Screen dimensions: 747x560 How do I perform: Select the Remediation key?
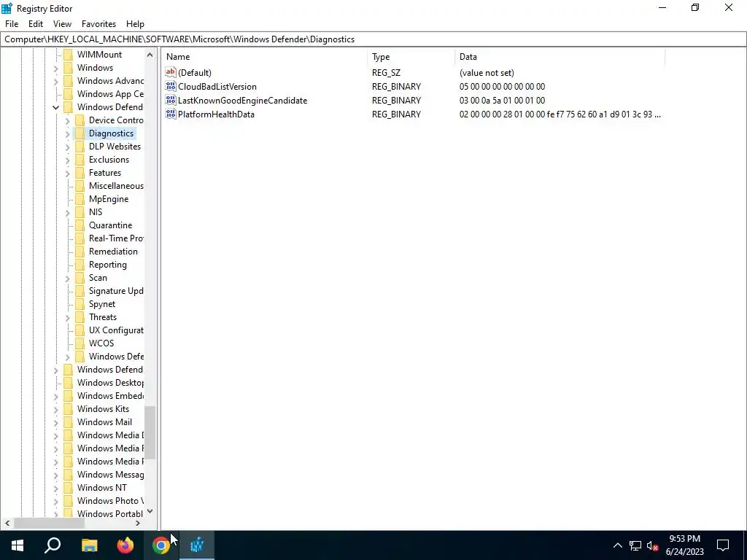[x=113, y=252]
